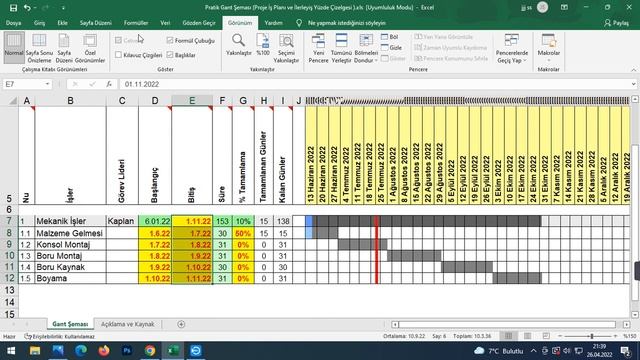Click the Paylaş share button

coord(616,23)
